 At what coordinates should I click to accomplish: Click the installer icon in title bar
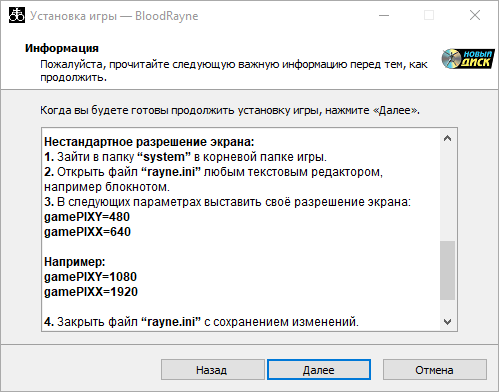(17, 15)
